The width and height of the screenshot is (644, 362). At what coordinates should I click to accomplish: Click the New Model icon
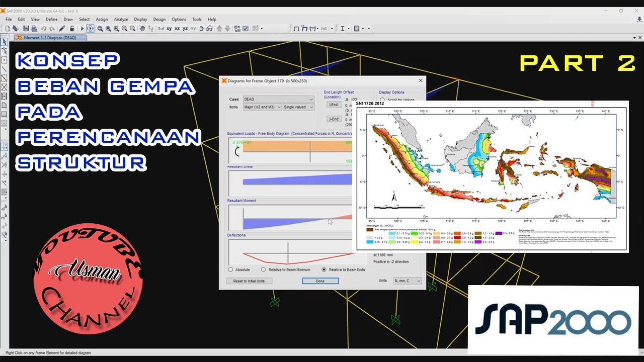tap(8, 28)
